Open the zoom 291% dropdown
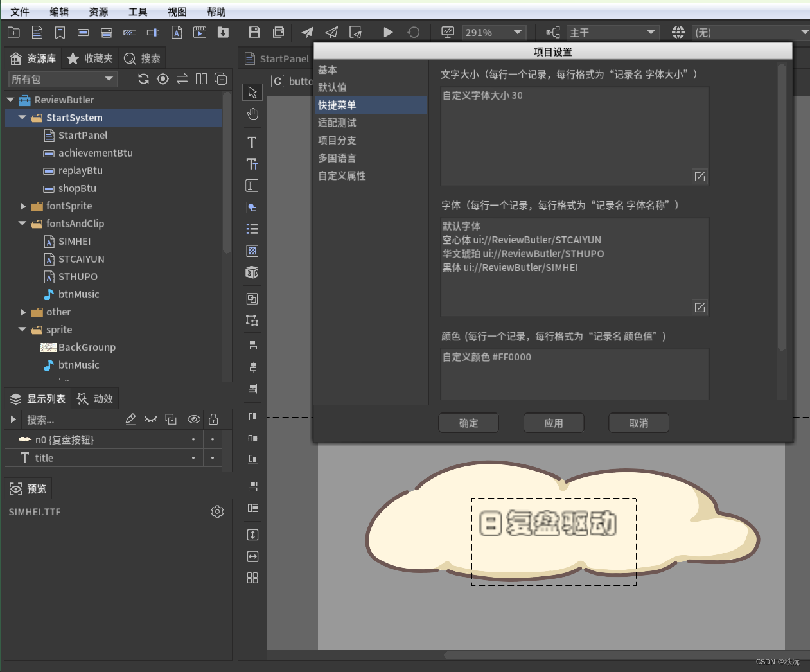Image resolution: width=810 pixels, height=672 pixels. pyautogui.click(x=494, y=32)
